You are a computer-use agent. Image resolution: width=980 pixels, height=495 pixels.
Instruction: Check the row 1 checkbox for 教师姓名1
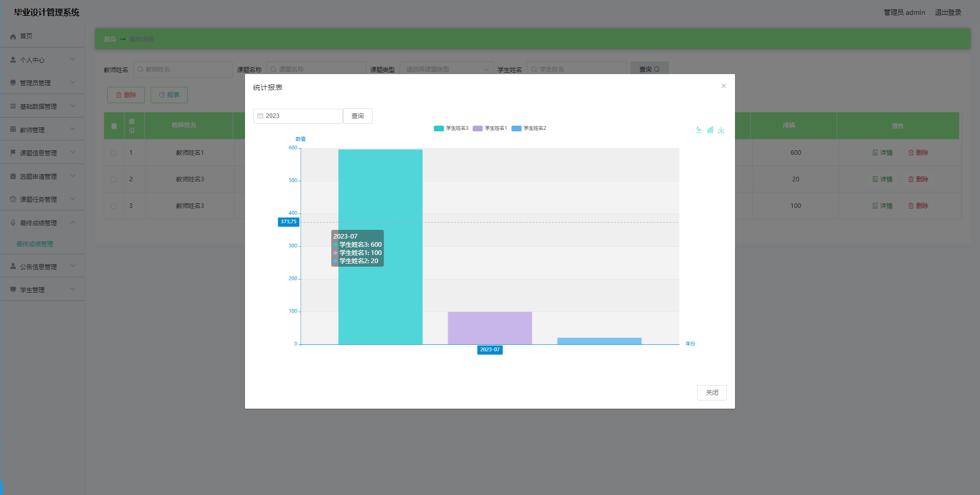(113, 153)
